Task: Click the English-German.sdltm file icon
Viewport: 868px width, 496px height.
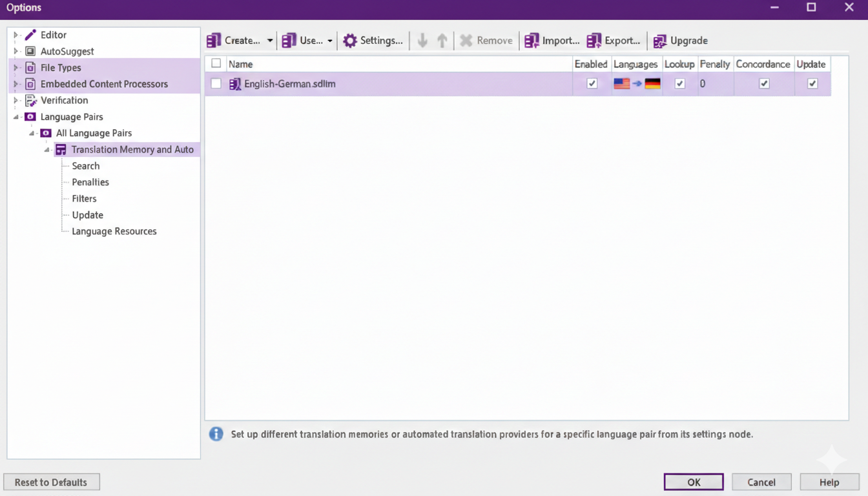Action: (x=235, y=84)
